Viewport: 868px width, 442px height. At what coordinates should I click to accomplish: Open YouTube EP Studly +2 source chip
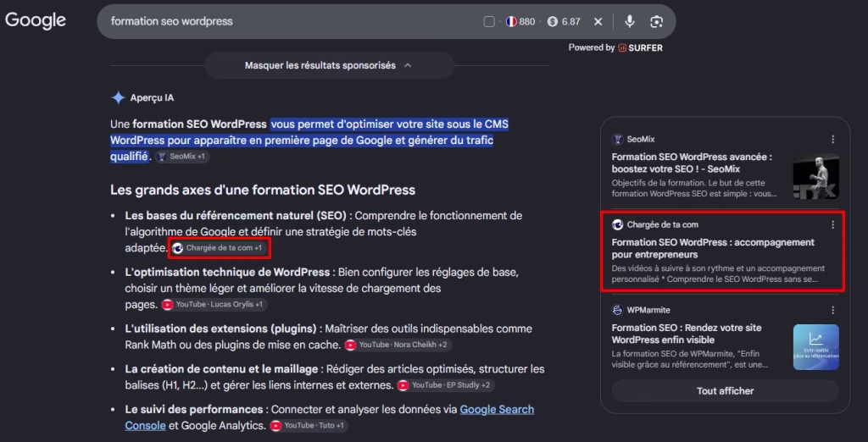[x=446, y=384]
